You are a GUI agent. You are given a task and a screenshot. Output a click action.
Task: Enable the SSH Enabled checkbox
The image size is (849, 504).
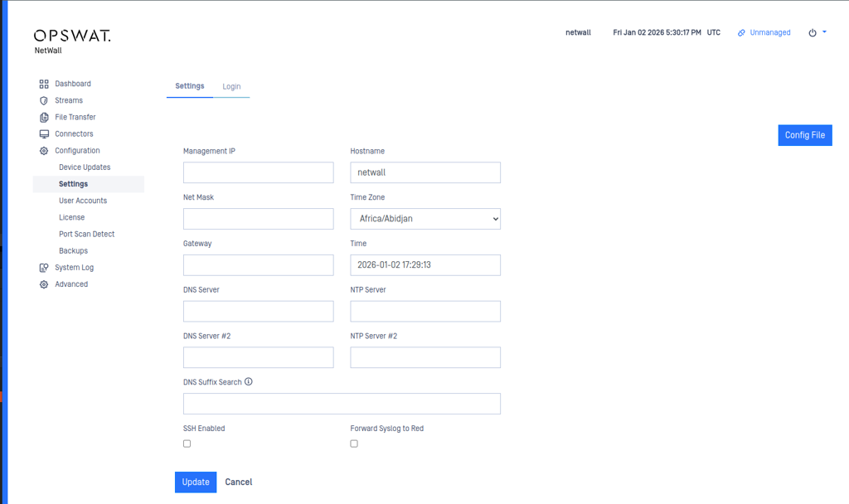[187, 444]
